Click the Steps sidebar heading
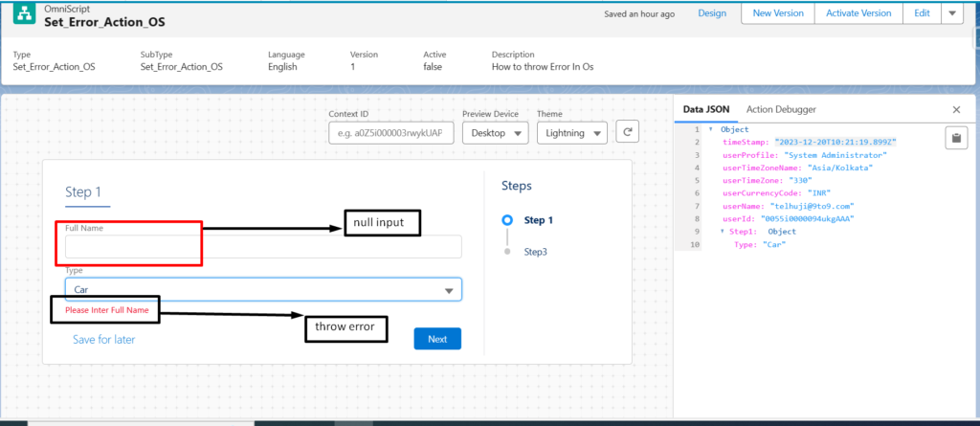 pyautogui.click(x=516, y=186)
